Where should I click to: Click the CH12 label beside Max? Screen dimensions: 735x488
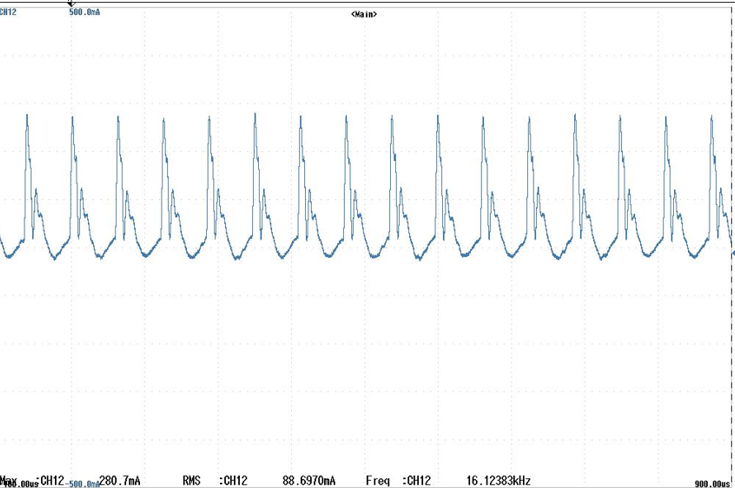50,480
